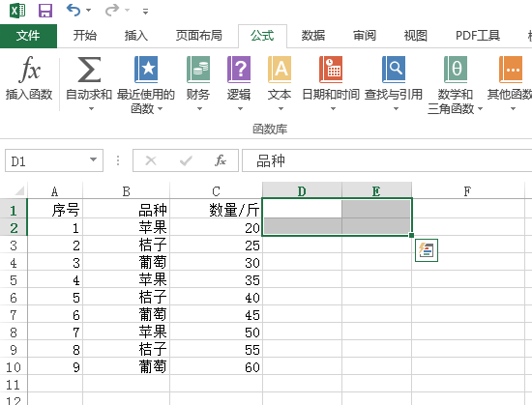The height and width of the screenshot is (405, 532).
Task: Click the selection fill handle corner square
Action: 411,235
